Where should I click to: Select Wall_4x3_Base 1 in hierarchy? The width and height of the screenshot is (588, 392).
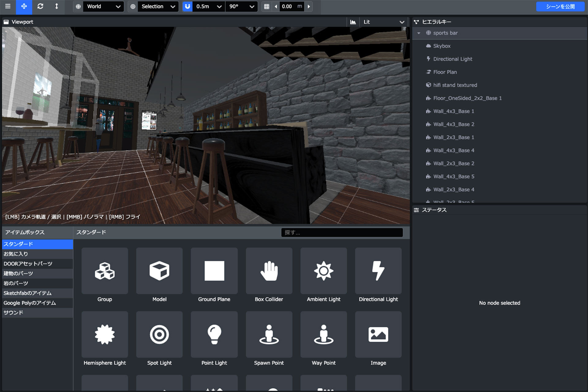[x=499, y=111]
